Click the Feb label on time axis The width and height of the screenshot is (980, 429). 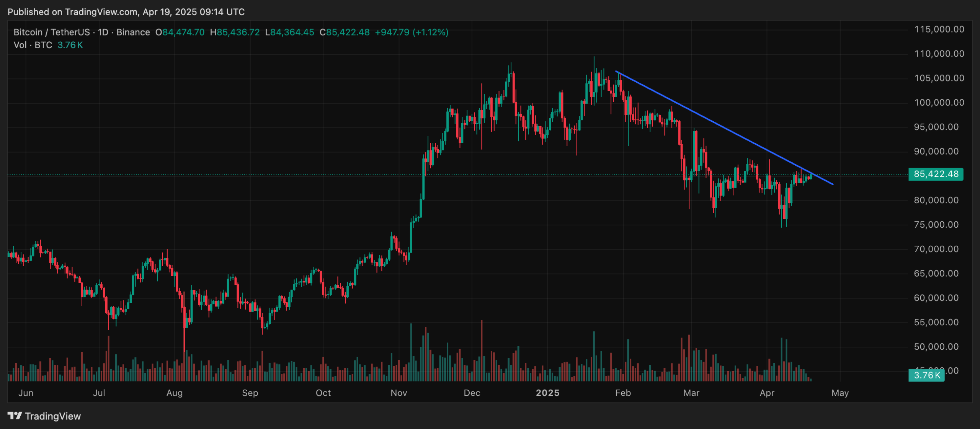(623, 393)
